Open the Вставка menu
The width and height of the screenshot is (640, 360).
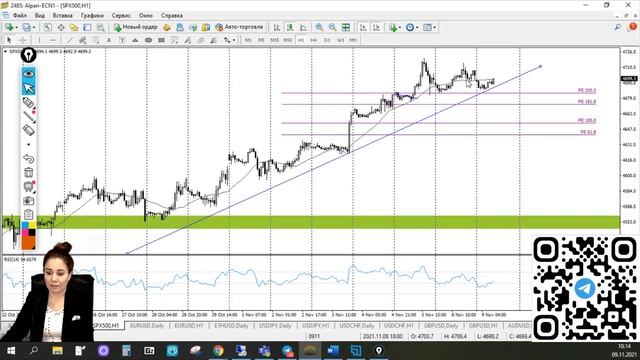coord(63,16)
